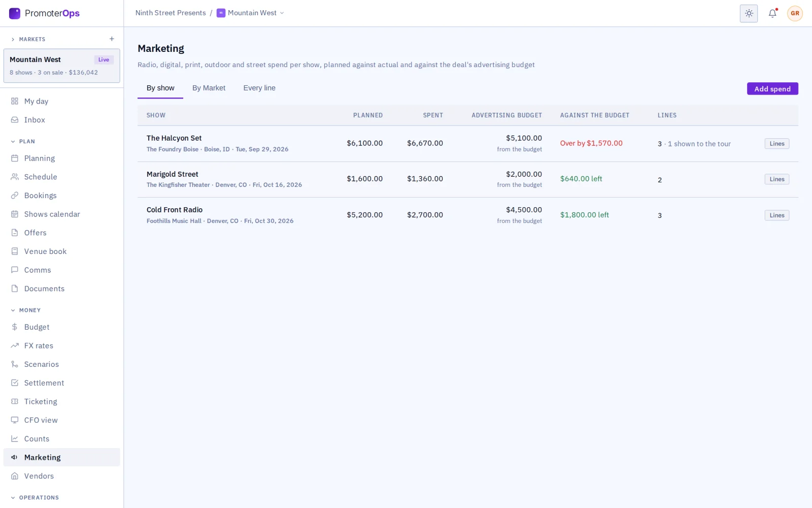Toggle the light/dark theme sun icon

click(x=749, y=14)
